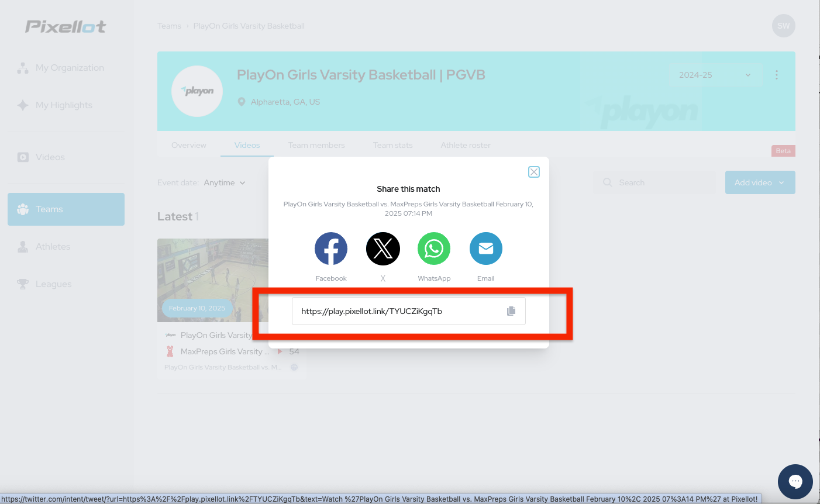Open the chat support bubble
Viewport: 820px width, 504px height.
tap(795, 482)
